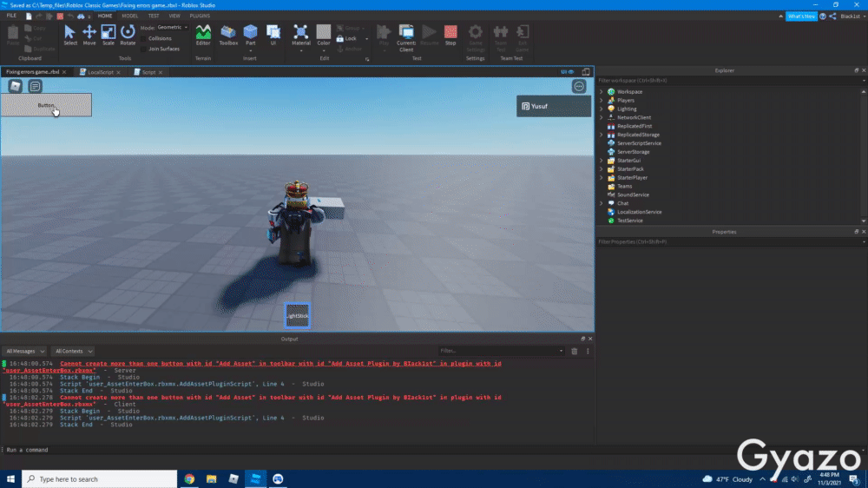Expand the ReplicatedStorage tree node

(x=602, y=135)
